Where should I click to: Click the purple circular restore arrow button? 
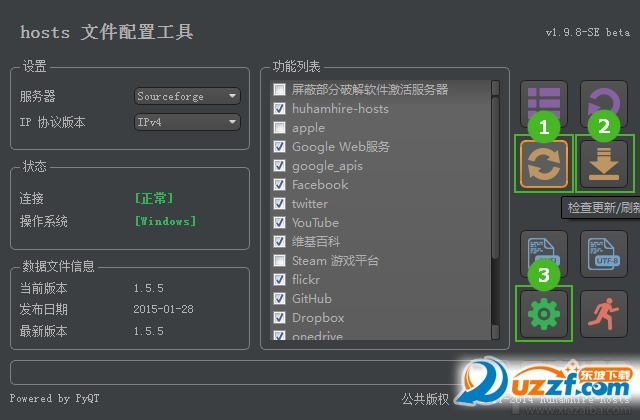click(x=604, y=104)
